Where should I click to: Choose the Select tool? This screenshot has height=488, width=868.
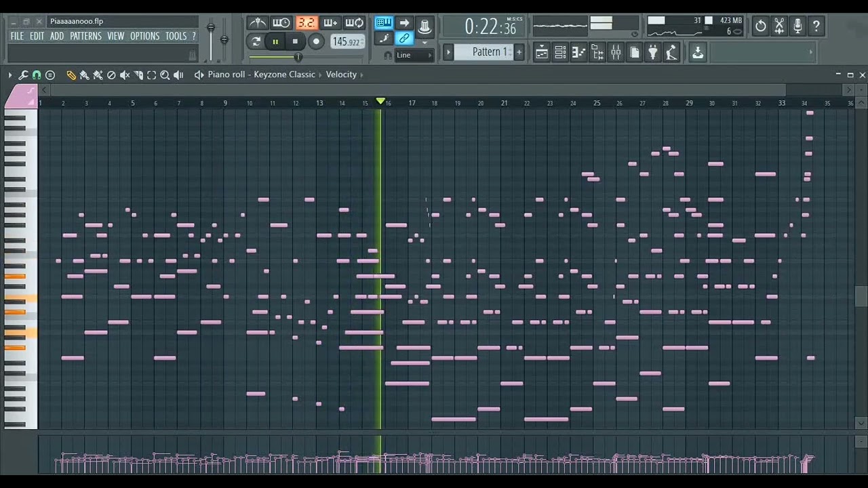coord(152,75)
